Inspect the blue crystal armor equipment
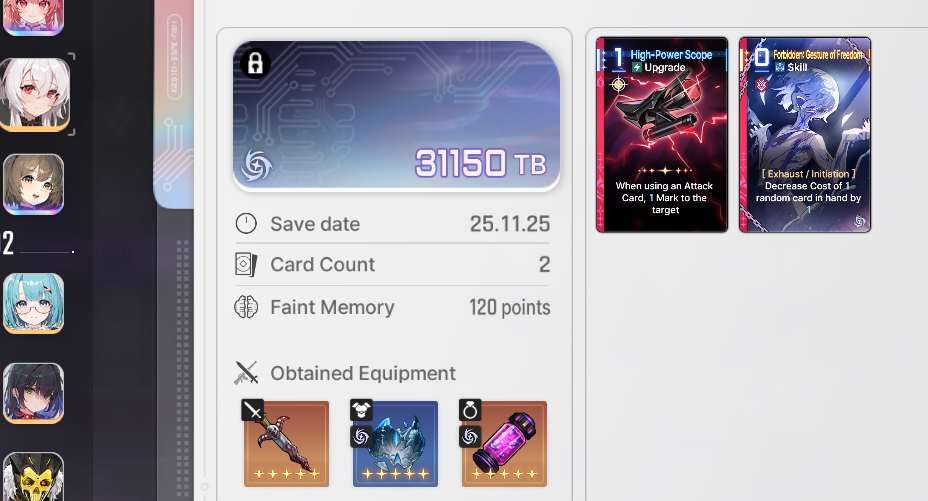Image resolution: width=928 pixels, height=501 pixels. tap(395, 444)
